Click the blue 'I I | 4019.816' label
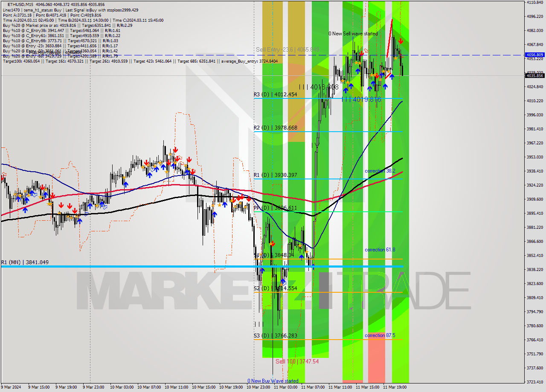The height and width of the screenshot is (392, 546). tap(361, 99)
